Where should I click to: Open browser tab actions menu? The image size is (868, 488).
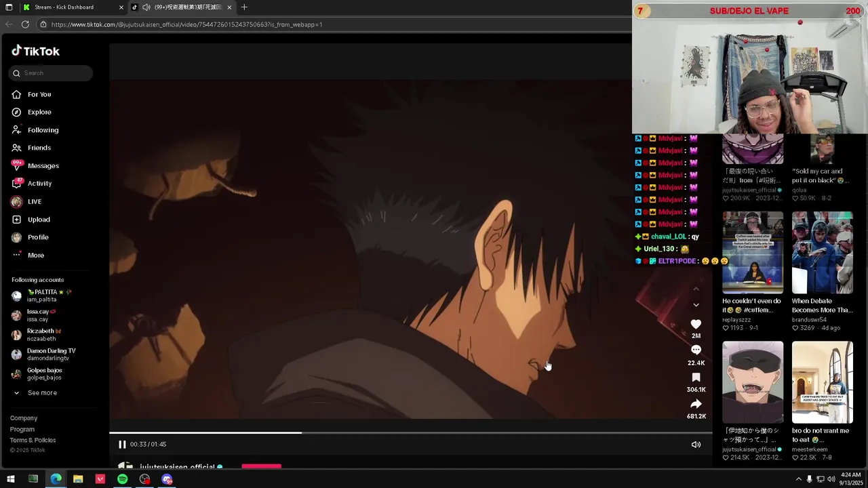pos(9,7)
